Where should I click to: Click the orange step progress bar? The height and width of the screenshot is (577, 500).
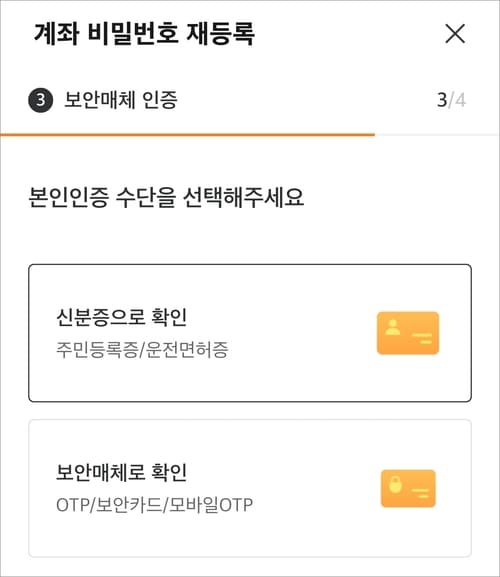coord(187,135)
